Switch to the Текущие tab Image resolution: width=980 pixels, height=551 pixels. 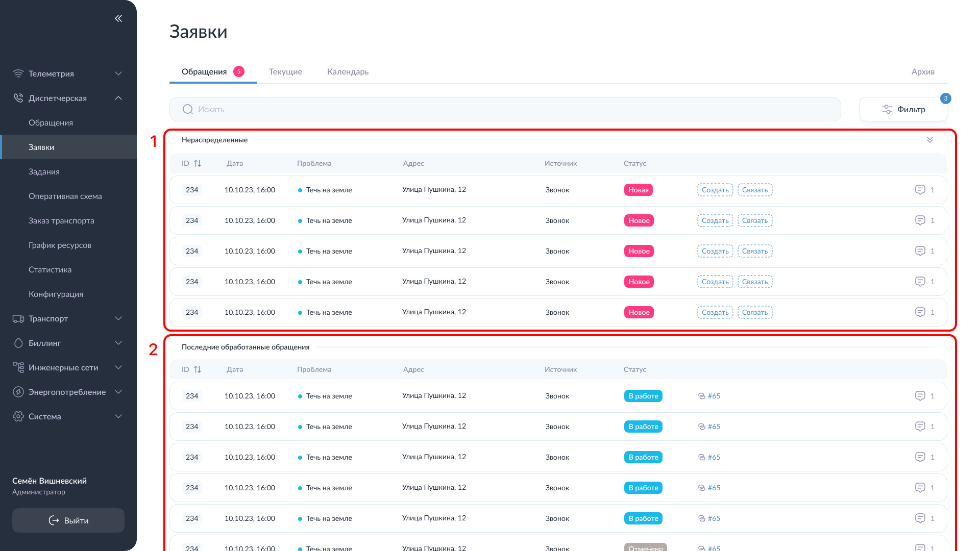[285, 71]
